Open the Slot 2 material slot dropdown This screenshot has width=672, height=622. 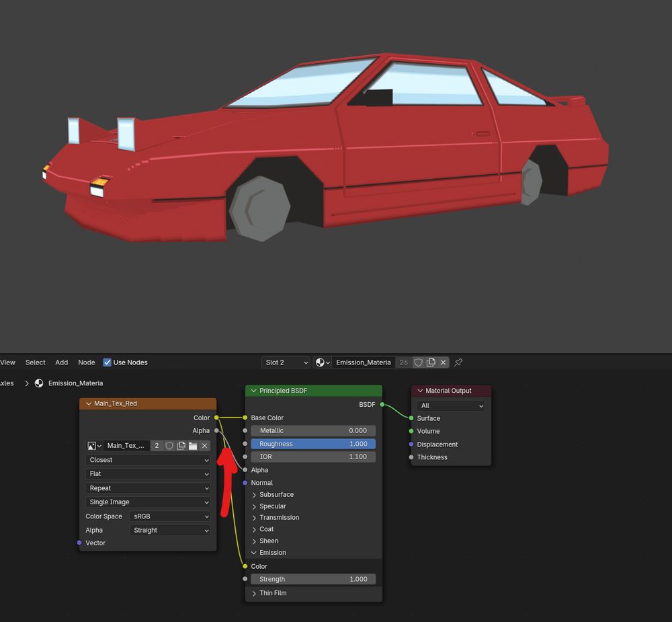(286, 362)
